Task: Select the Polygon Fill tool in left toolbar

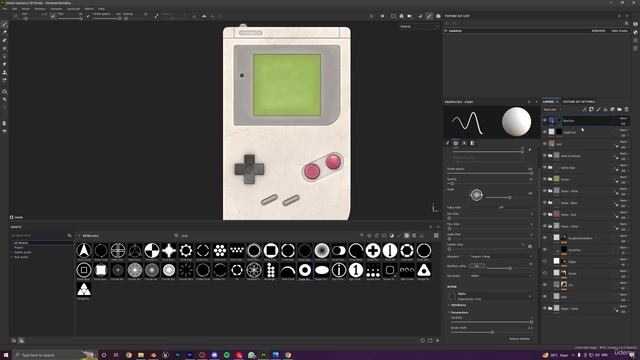Action: point(4,48)
